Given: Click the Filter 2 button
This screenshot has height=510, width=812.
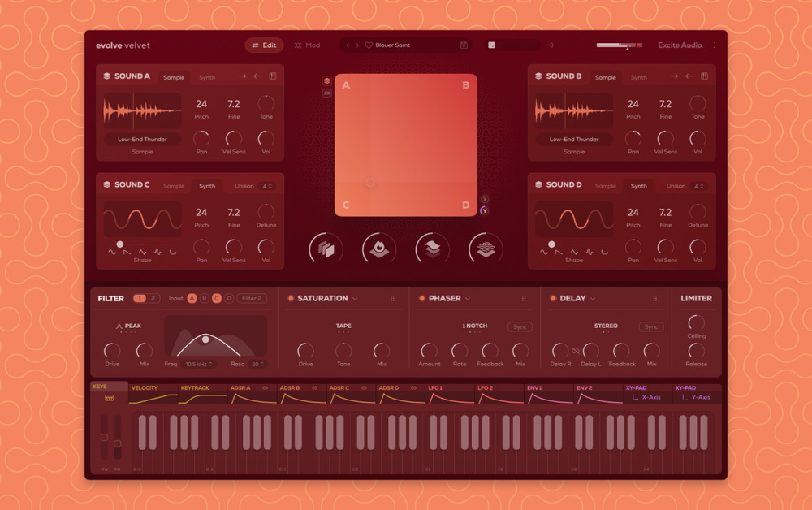Looking at the screenshot, I should pos(252,298).
